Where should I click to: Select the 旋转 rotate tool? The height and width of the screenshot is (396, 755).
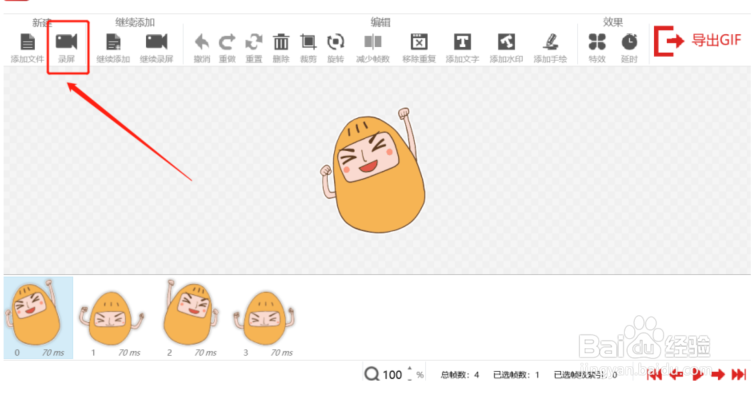tap(336, 42)
